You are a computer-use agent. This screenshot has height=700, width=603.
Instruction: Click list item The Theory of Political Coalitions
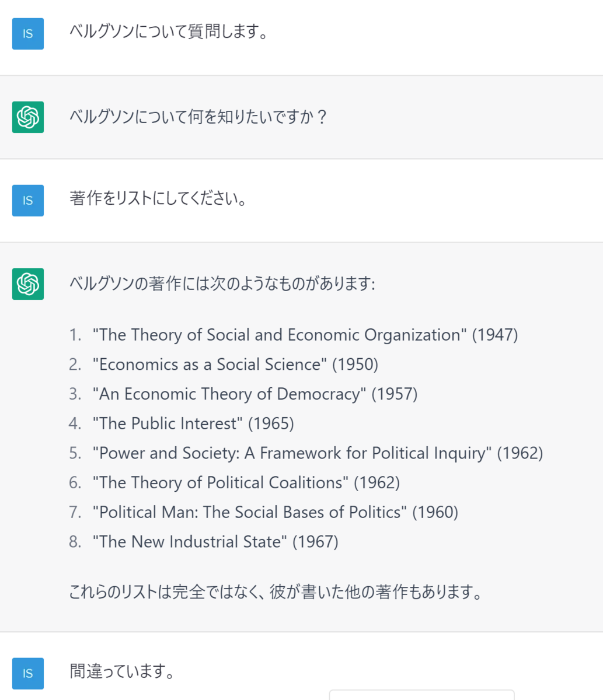click(246, 483)
